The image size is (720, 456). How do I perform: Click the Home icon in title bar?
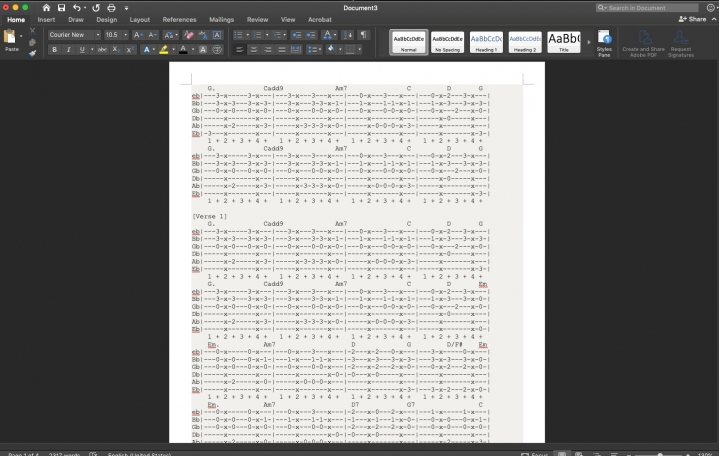[x=46, y=8]
